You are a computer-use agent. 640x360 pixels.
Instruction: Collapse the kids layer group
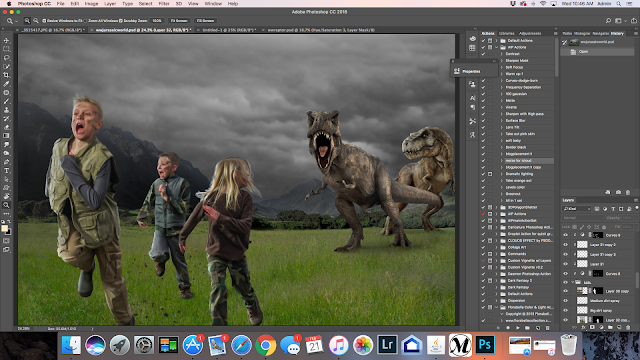click(573, 282)
